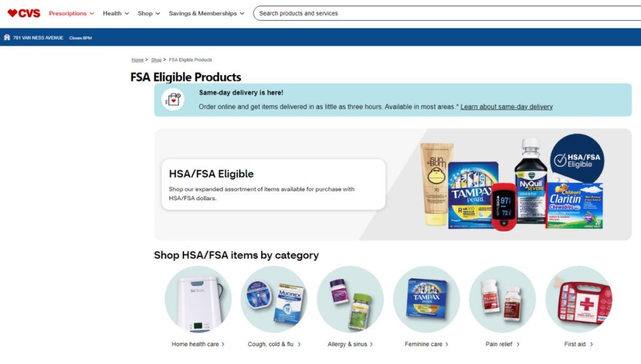Go to Home breadcrumb link

click(137, 59)
